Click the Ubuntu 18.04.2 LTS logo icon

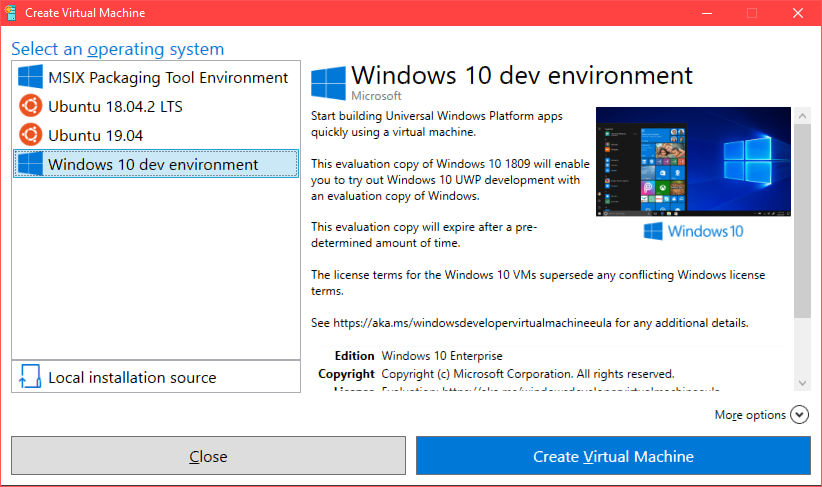31,106
